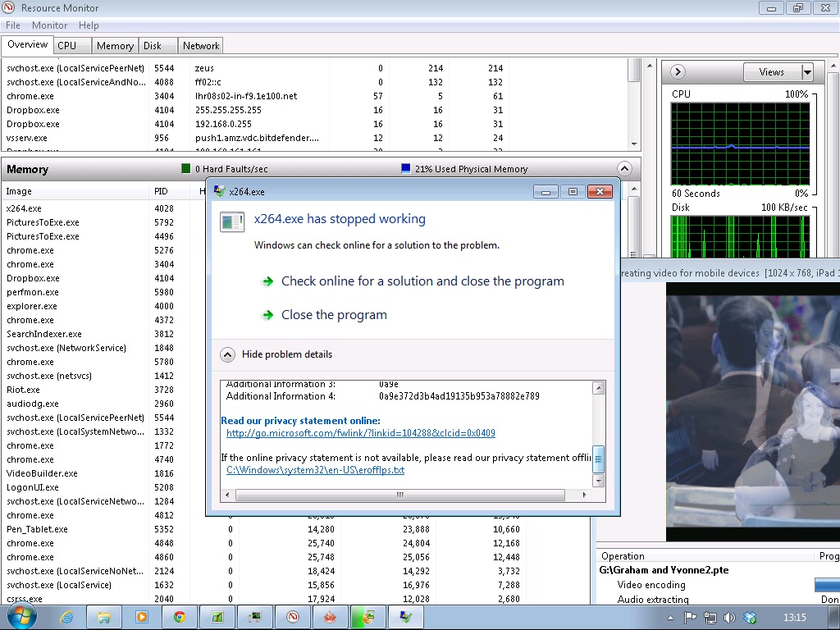Collapse the Memory section
The width and height of the screenshot is (840, 630).
point(624,169)
